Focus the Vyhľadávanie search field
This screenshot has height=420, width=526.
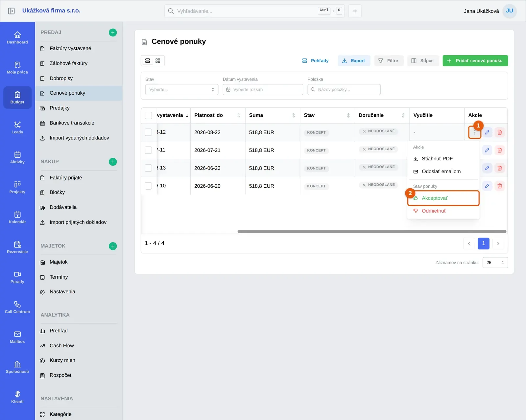(254, 11)
